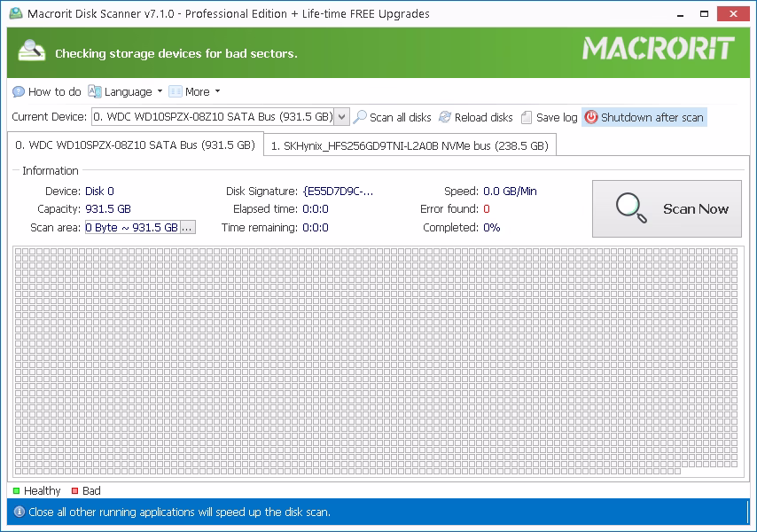The image size is (757, 532).
Task: Click the info icon in status bar
Action: coord(19,512)
